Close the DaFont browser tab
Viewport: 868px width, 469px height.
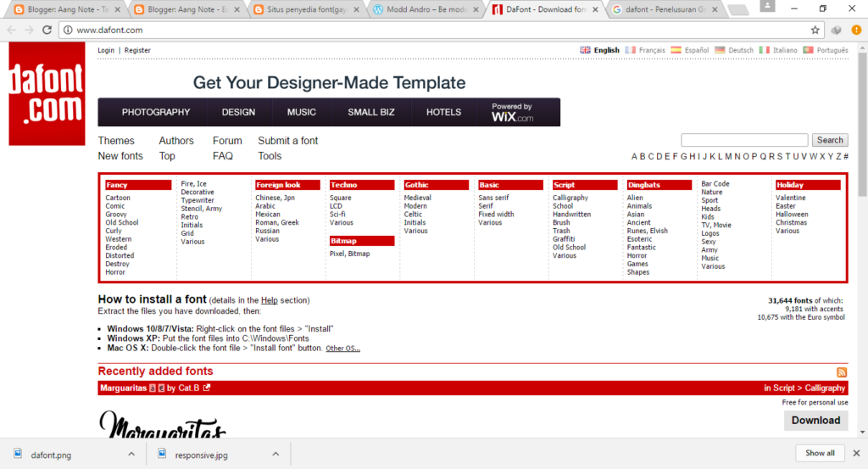point(595,9)
